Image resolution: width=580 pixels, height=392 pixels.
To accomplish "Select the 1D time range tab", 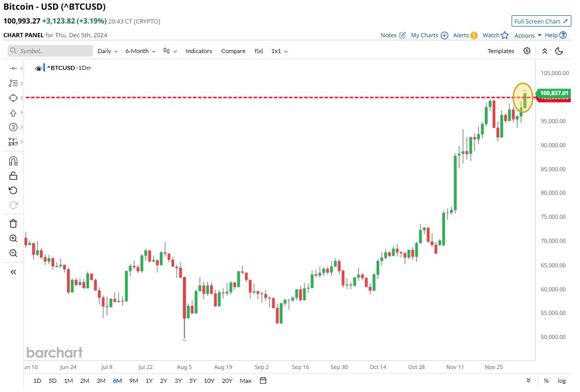I will [x=37, y=381].
